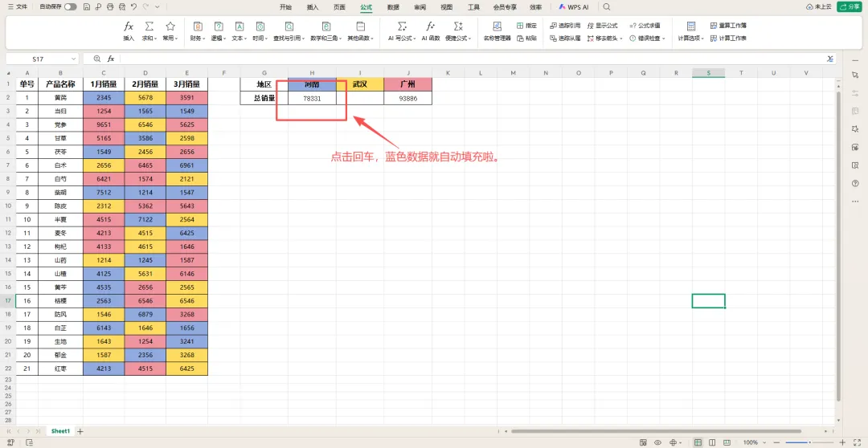The width and height of the screenshot is (868, 448).
Task: Click the save icon in the quick toolbar
Action: click(86, 7)
